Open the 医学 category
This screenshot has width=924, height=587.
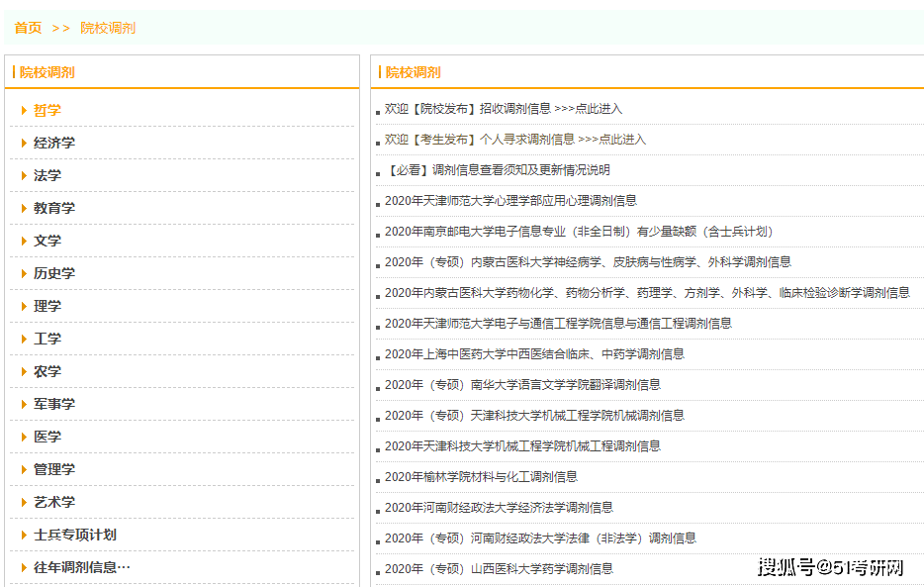click(46, 437)
